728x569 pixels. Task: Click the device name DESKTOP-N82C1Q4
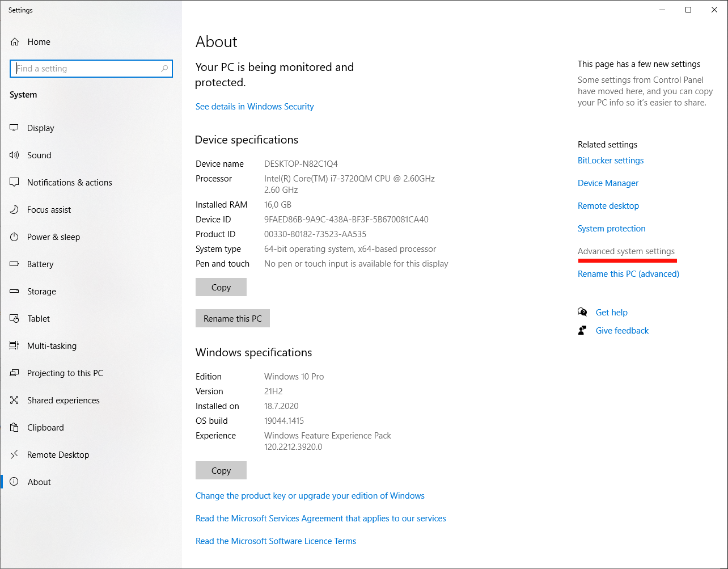coord(301,164)
